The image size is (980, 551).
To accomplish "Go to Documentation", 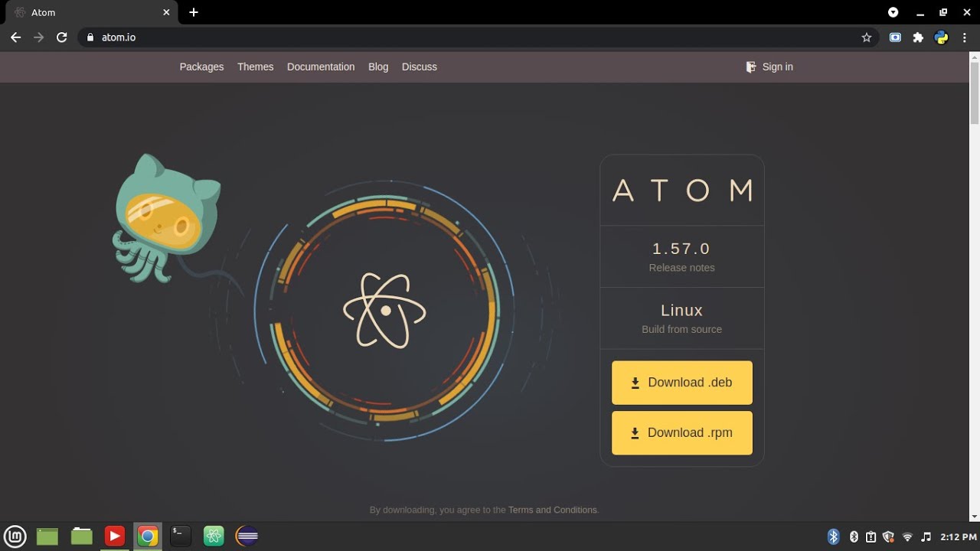I will pyautogui.click(x=321, y=67).
